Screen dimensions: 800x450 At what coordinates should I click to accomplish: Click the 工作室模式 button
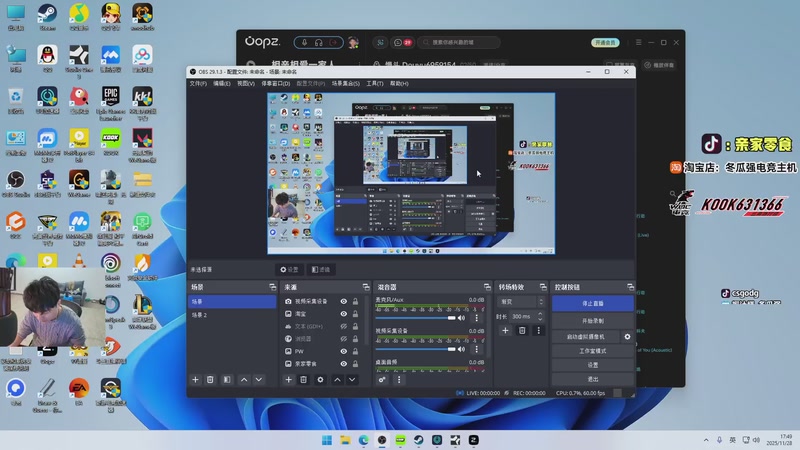592,351
